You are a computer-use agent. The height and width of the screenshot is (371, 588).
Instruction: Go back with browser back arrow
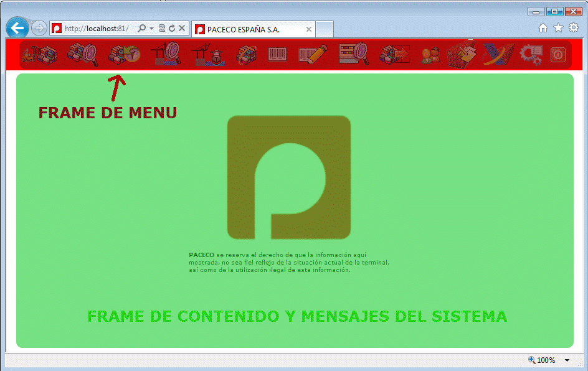click(x=17, y=28)
